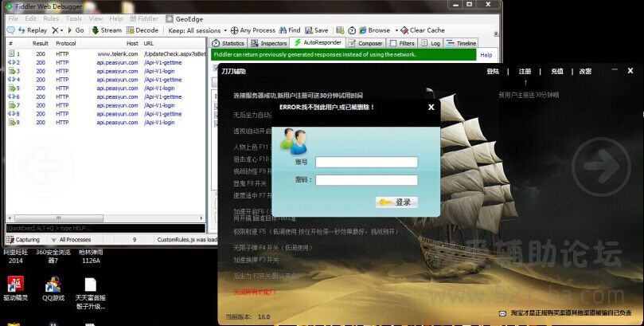Click the Remove X icon in Fiddler toolbar
This screenshot has height=326, width=644.
55,30
